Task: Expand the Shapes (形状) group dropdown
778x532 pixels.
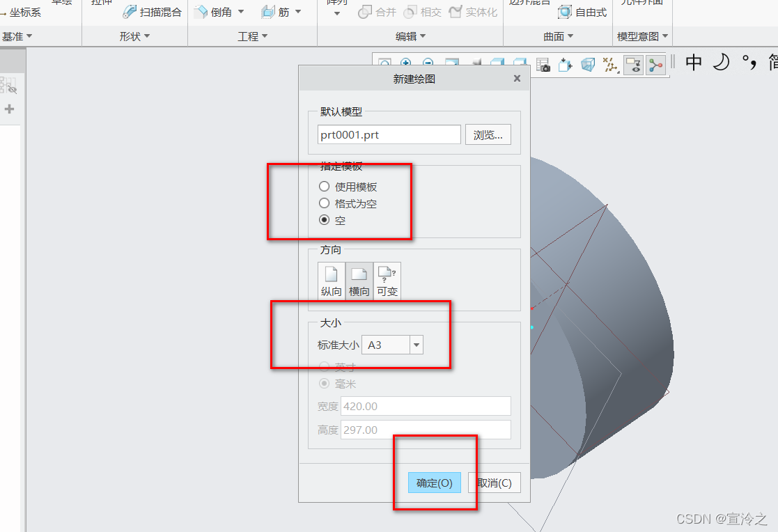Action: [x=134, y=36]
